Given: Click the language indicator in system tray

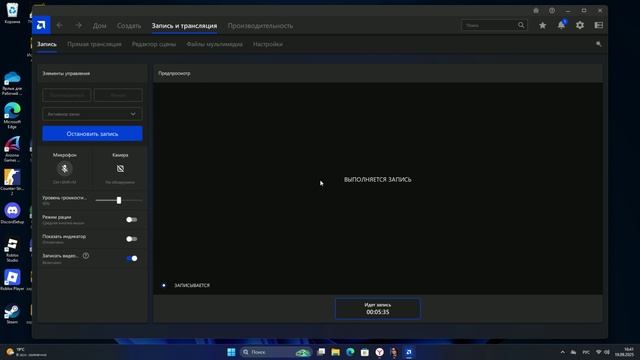Looking at the screenshot, I should coord(586,352).
